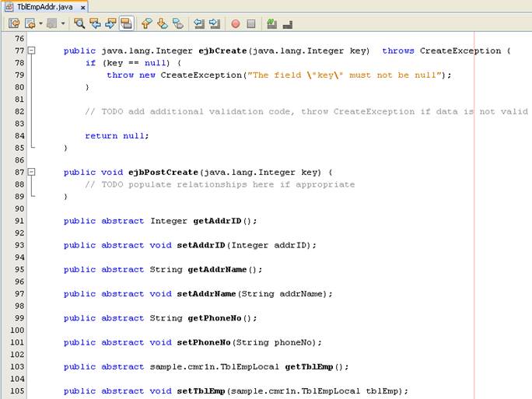The width and height of the screenshot is (532, 399).
Task: Click 'sample.cmr1n.TblEmpLocal' on line 103
Action: (215, 367)
